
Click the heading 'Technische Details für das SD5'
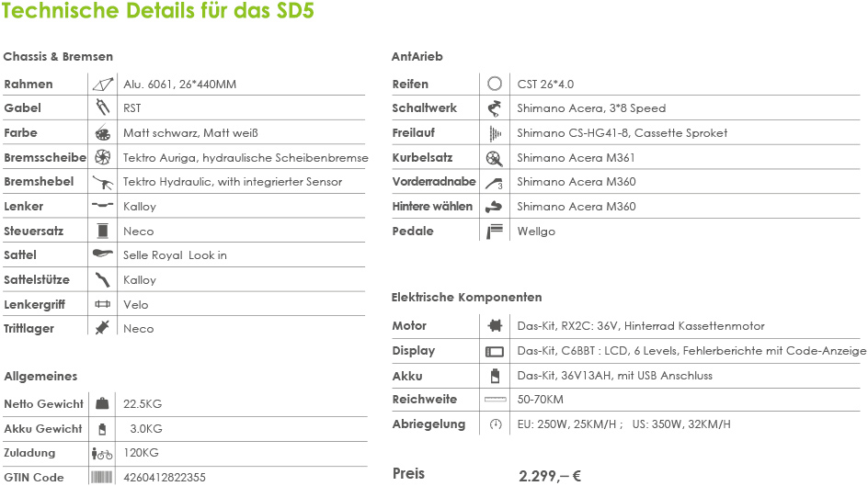[x=157, y=12]
